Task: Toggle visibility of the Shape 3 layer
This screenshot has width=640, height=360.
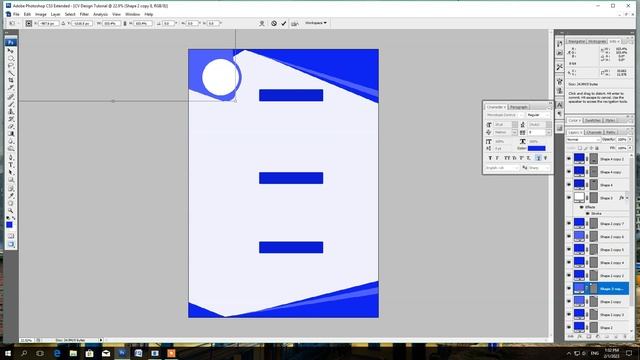Action: point(569,198)
